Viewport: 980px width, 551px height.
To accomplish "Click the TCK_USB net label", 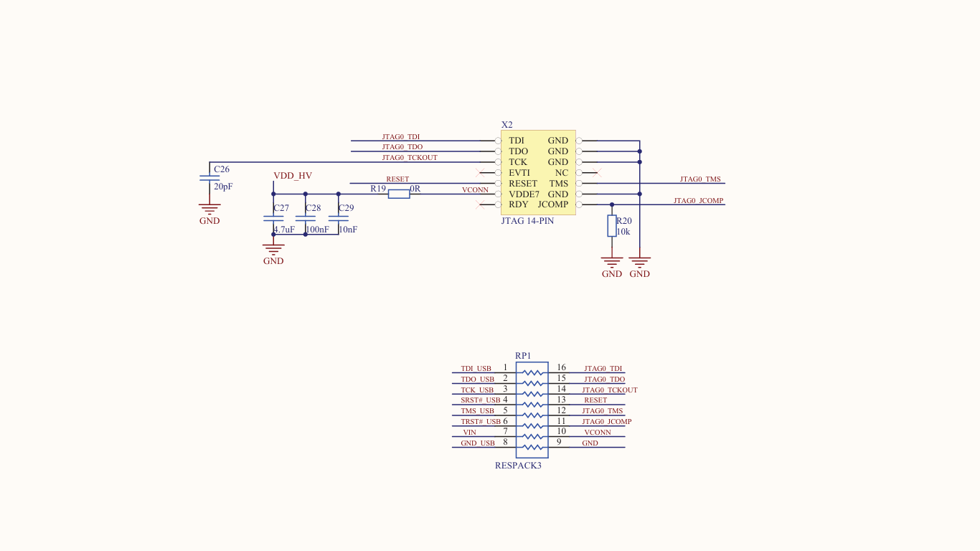I will click(x=477, y=390).
